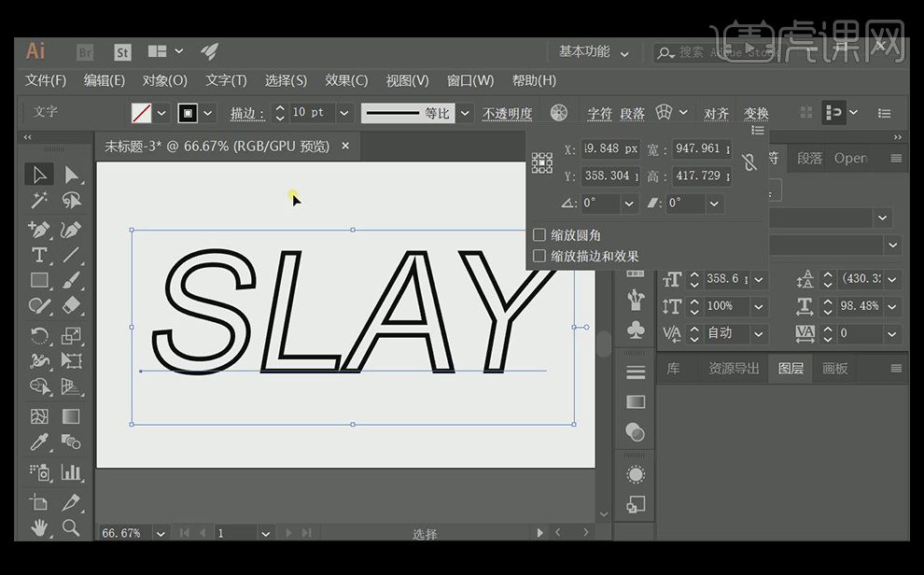This screenshot has height=575, width=924.
Task: Click the 不透明度 link
Action: click(x=507, y=114)
